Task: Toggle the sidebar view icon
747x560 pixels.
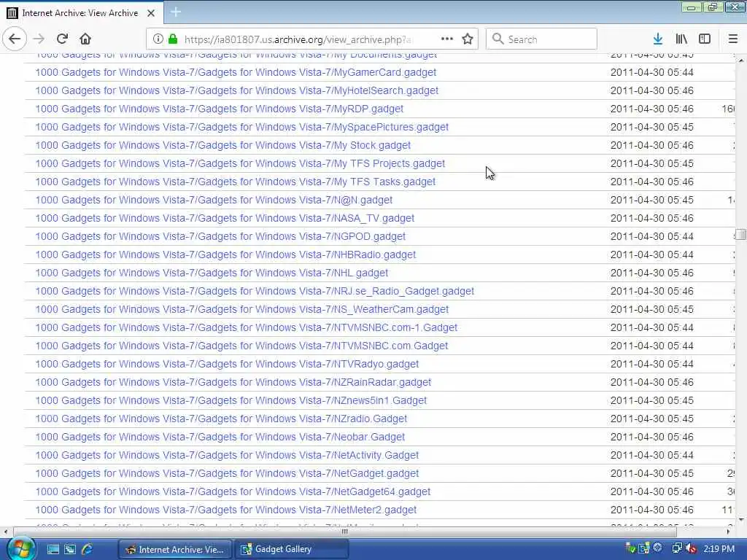Action: (705, 39)
